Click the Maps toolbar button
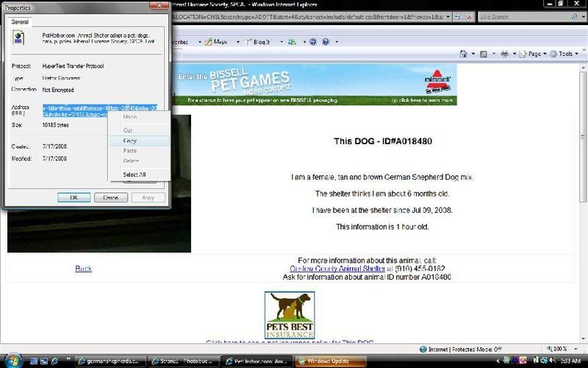Viewport: 588px width, 368px height. point(216,42)
